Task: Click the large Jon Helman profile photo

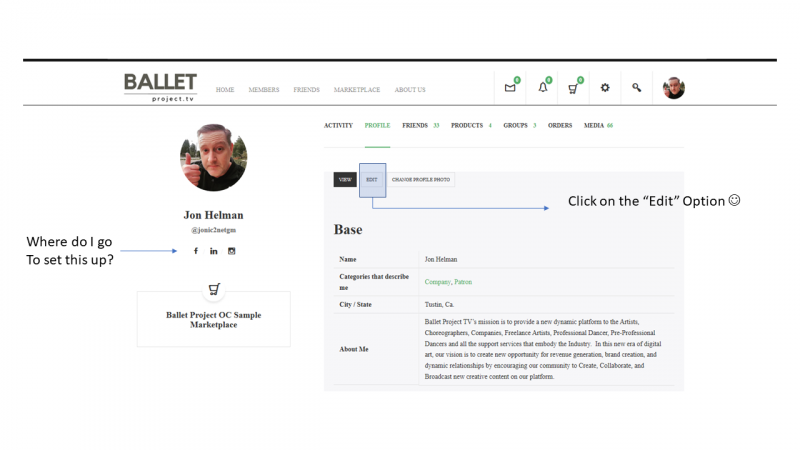Action: click(213, 157)
